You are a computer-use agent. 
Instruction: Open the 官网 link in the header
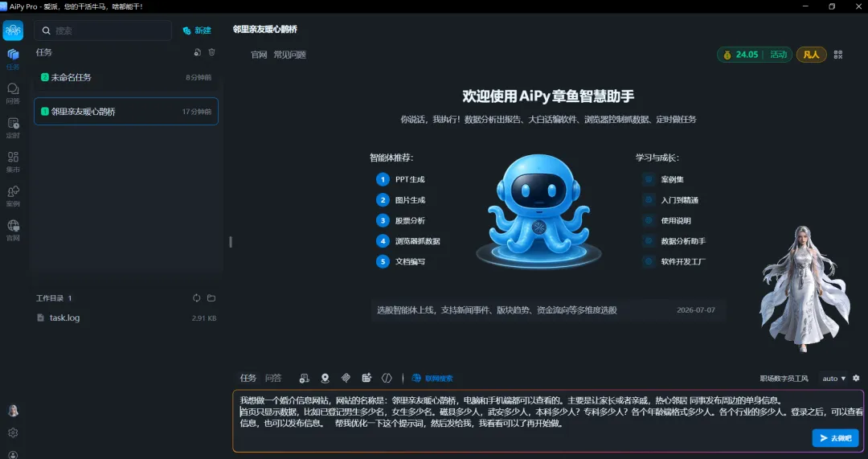point(259,55)
